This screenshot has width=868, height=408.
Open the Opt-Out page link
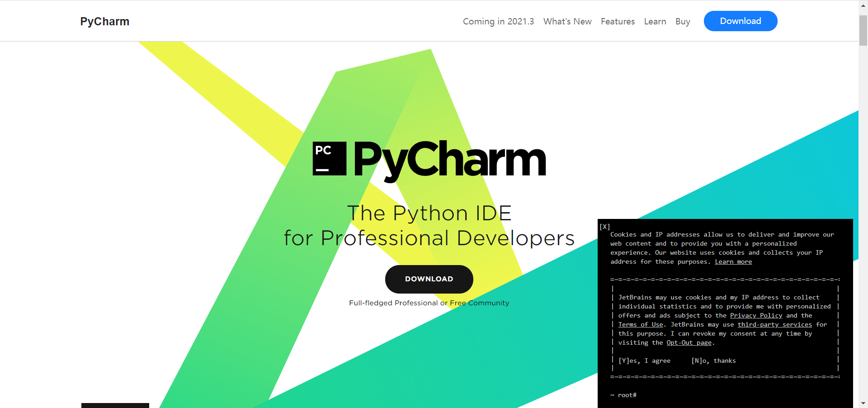coord(689,343)
